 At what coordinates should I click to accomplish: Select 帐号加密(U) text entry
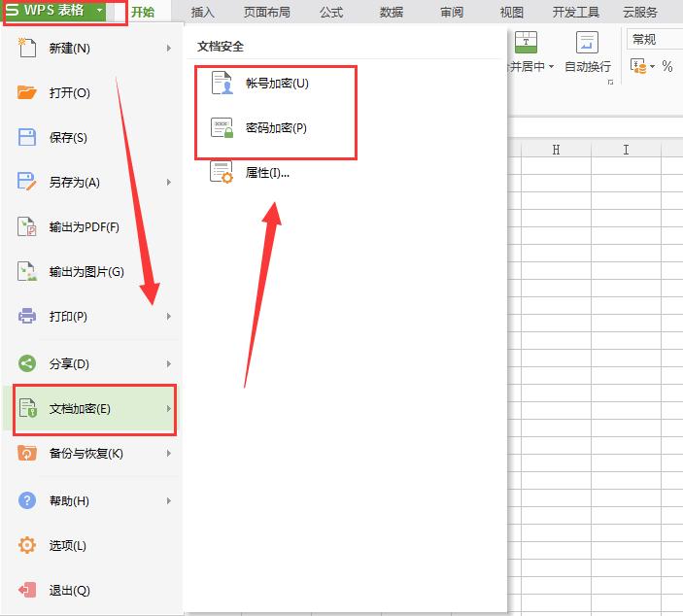click(x=277, y=83)
